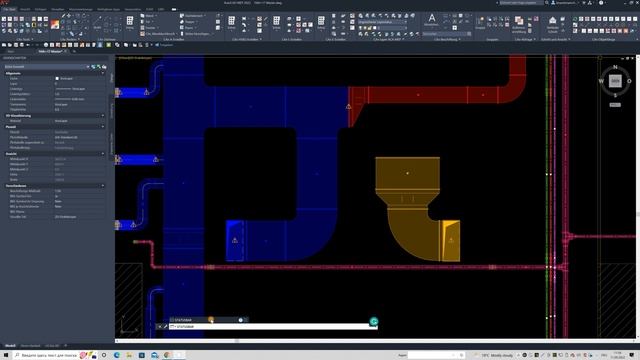Viewport: 640px width, 360px height.
Task: Click the O direction on the ViewCube compass
Action: point(629,81)
